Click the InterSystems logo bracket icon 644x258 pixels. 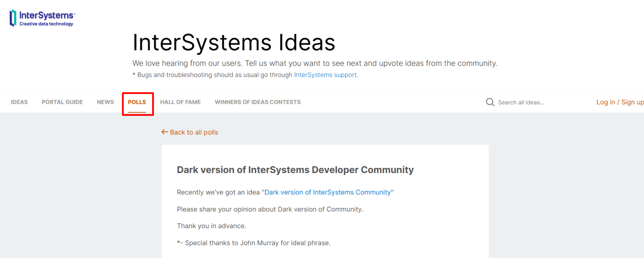click(x=13, y=18)
